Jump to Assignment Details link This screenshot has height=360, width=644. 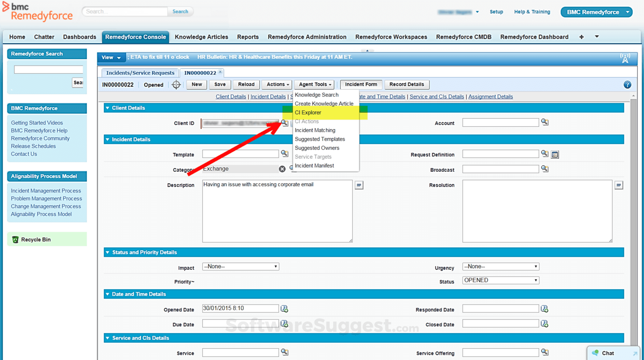click(x=491, y=97)
